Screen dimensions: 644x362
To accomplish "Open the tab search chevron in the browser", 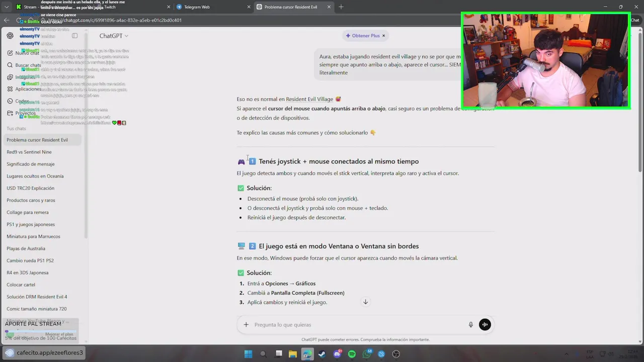I will pyautogui.click(x=7, y=7).
